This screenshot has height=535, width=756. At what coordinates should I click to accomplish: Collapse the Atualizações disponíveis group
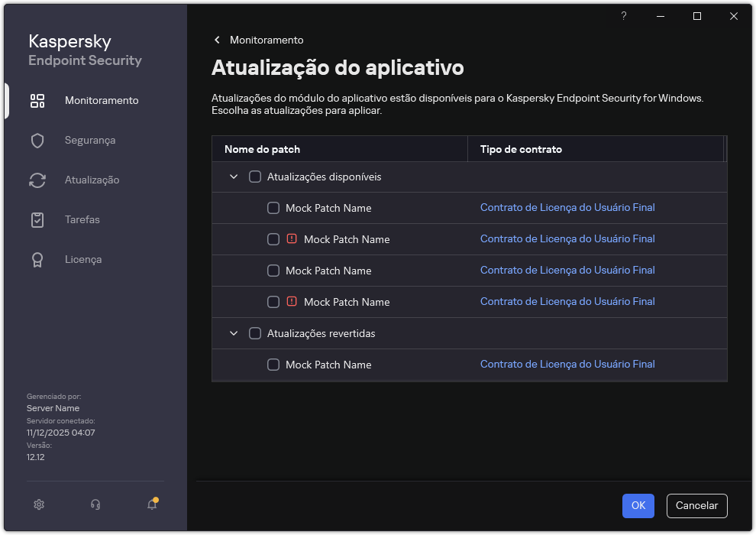click(x=234, y=177)
